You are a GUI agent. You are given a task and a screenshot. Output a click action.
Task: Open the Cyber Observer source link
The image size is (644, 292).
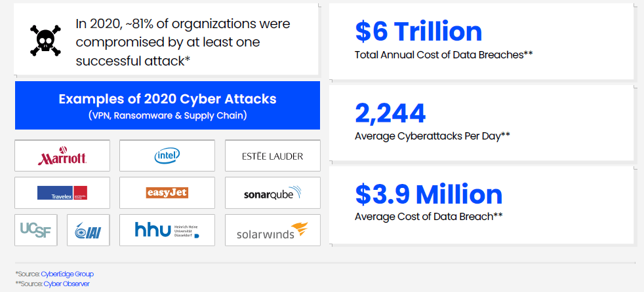pos(66,283)
